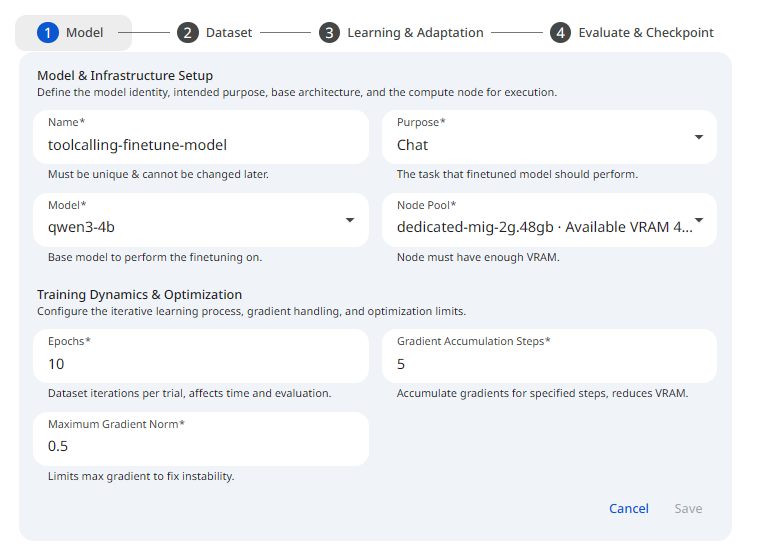
Task: Open the Purpose dropdown arrow
Action: tap(698, 138)
